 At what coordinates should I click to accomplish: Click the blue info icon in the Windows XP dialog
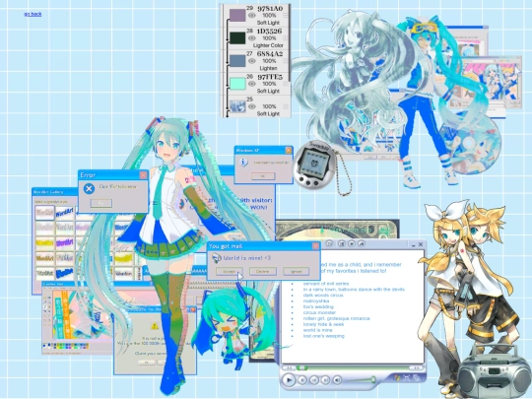(243, 163)
